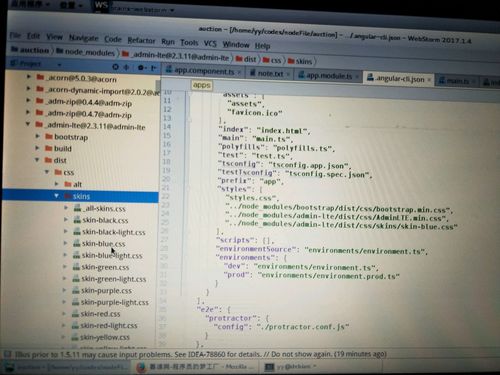500x375 pixels.
Task: Expand the _acorn-dynamic-import folder
Action: coord(28,88)
